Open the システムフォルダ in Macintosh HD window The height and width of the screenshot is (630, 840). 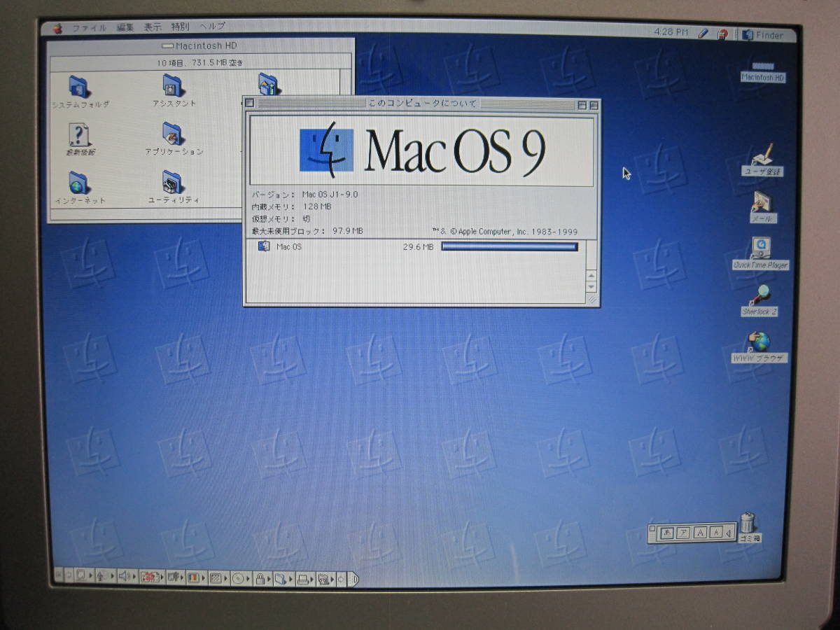(x=77, y=87)
